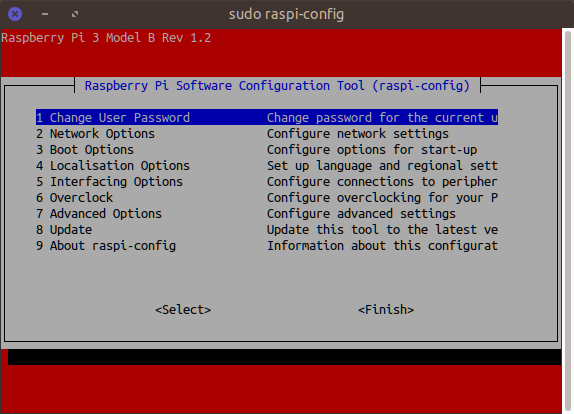Open menu entry 9 About raspi-config

pyautogui.click(x=267, y=246)
